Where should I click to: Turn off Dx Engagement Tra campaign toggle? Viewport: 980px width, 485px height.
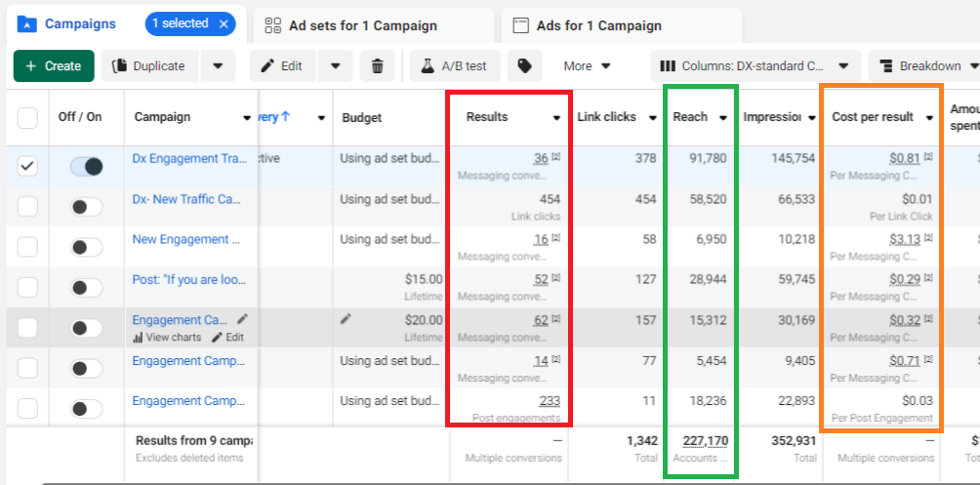point(87,167)
